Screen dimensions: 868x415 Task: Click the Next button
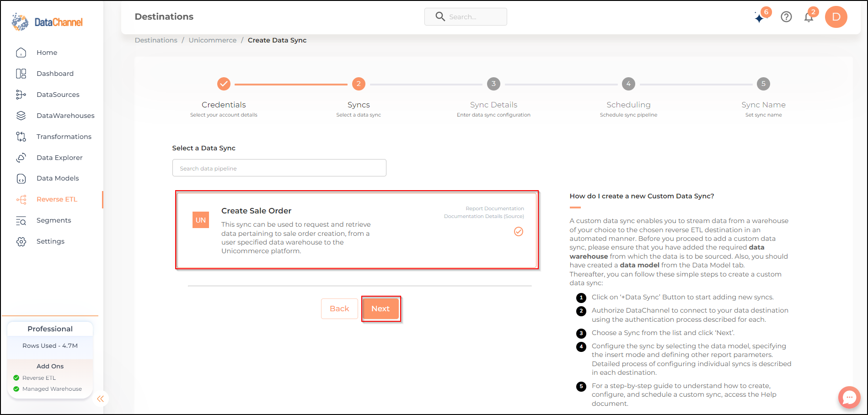click(380, 309)
